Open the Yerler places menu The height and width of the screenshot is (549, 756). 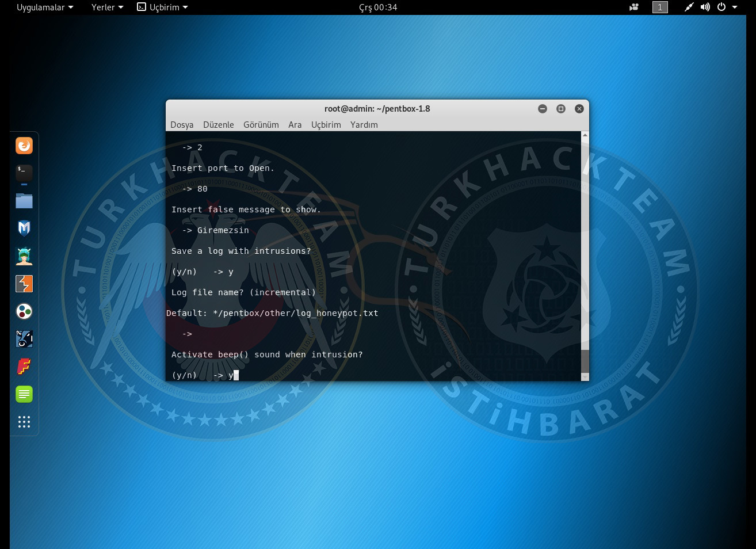click(108, 7)
